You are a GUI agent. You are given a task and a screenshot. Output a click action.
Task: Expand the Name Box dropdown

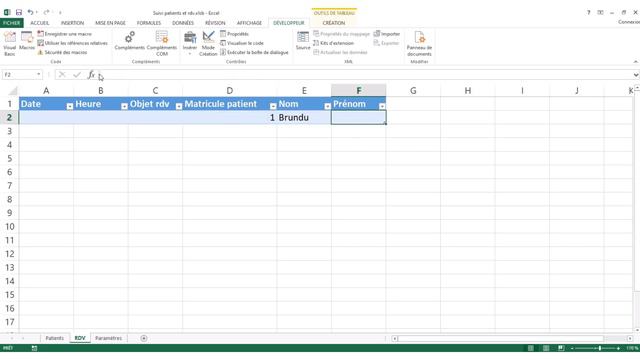(38, 75)
